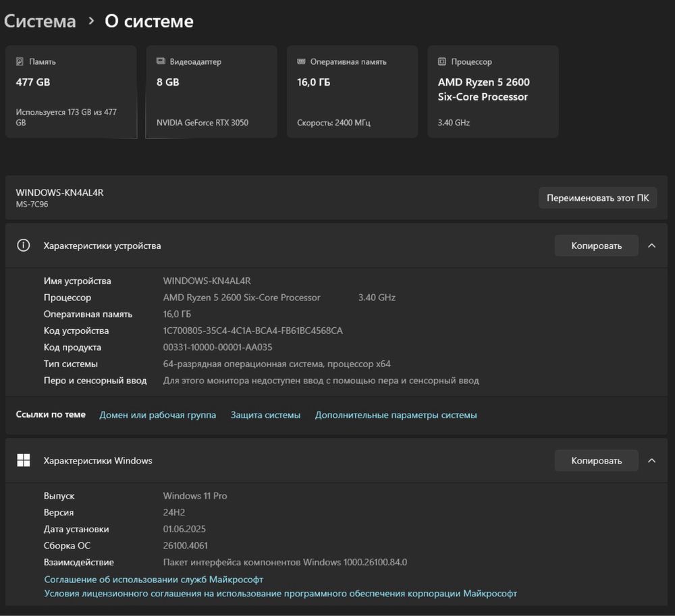Click the Ссылки по теме label
Viewport: 675px width, 616px height.
coord(51,414)
